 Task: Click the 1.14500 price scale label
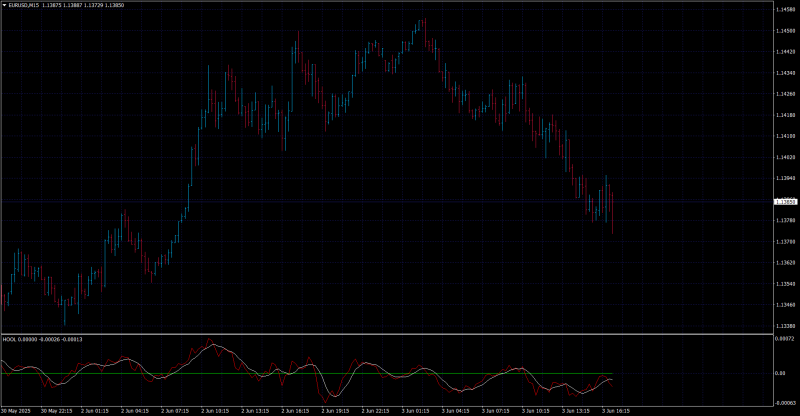coord(785,31)
